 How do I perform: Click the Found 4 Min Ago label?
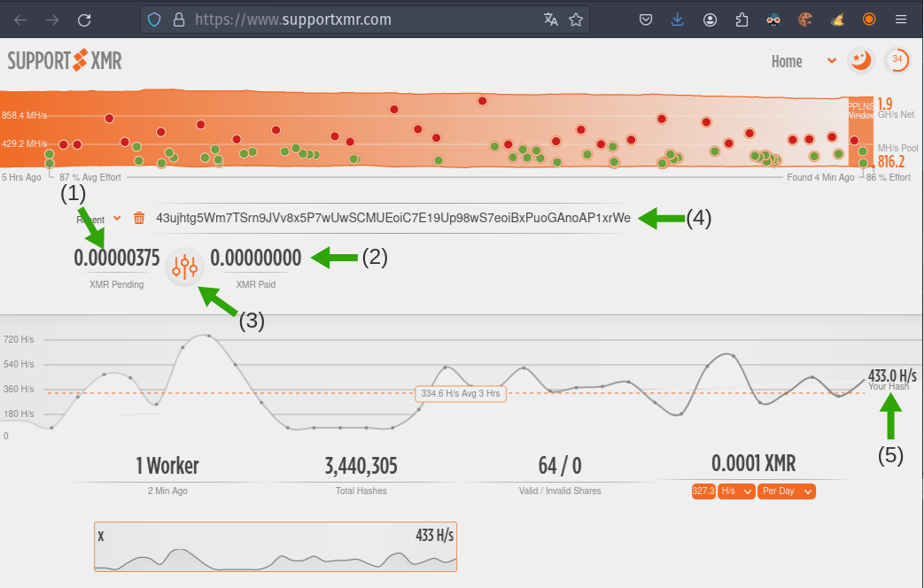[820, 177]
